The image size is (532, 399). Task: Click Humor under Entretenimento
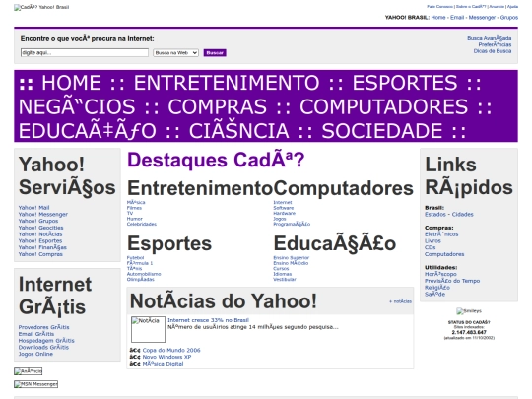pyautogui.click(x=135, y=219)
